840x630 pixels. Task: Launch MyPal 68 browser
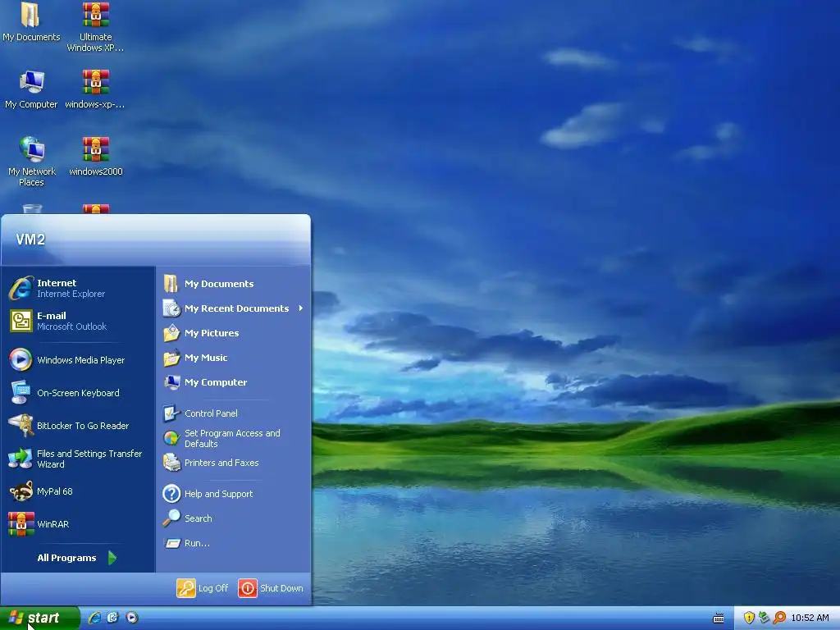pos(78,491)
